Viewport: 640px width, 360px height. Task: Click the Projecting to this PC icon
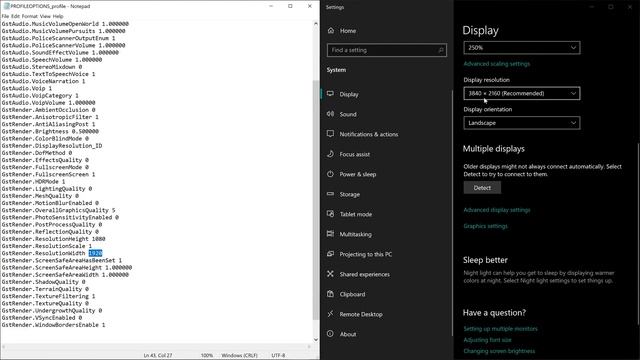point(330,254)
